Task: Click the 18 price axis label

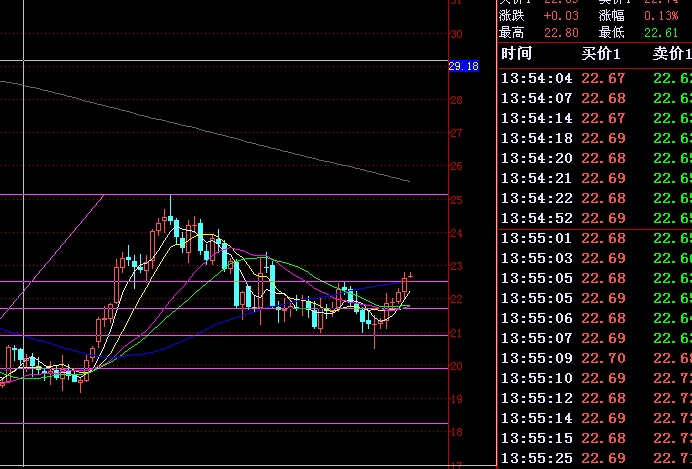Action: (x=456, y=432)
